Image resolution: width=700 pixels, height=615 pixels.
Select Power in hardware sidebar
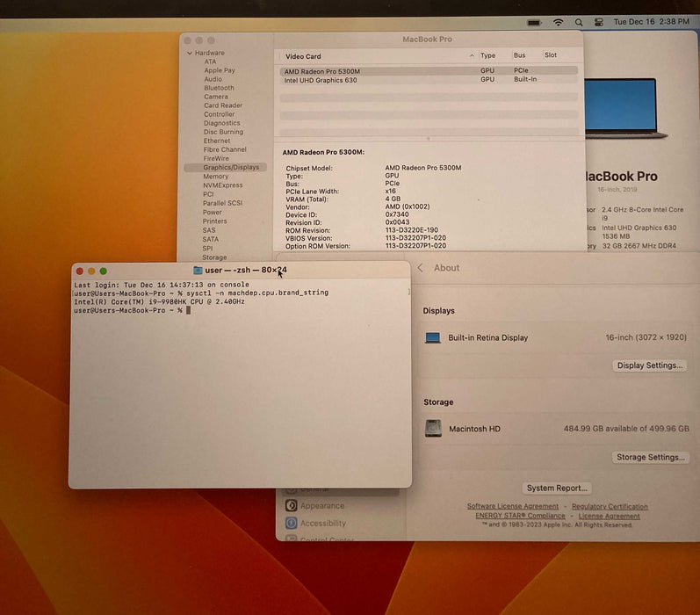(x=212, y=212)
